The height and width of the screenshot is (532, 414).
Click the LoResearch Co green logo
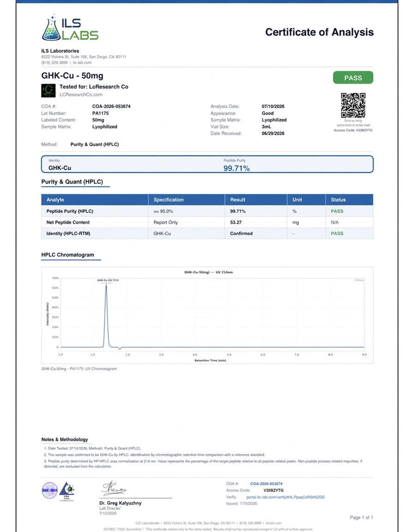pos(48,91)
